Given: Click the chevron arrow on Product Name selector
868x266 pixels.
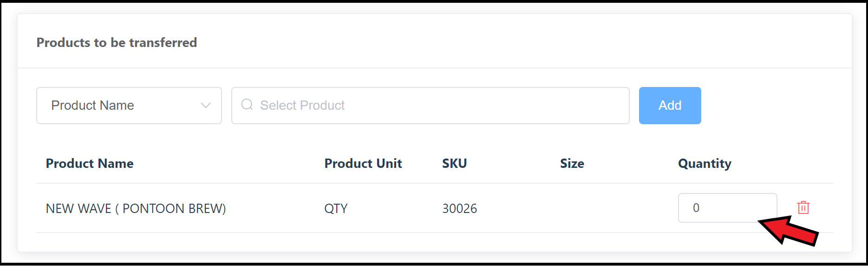Looking at the screenshot, I should pyautogui.click(x=205, y=106).
